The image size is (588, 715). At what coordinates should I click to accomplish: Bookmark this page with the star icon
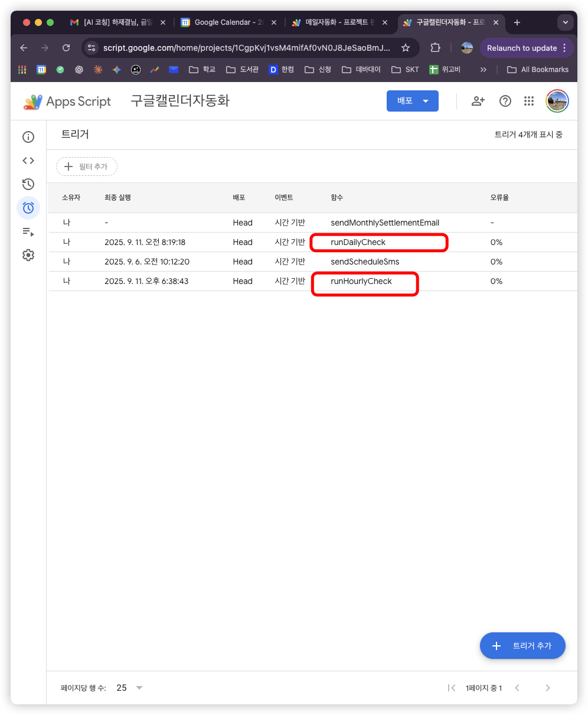tap(406, 48)
